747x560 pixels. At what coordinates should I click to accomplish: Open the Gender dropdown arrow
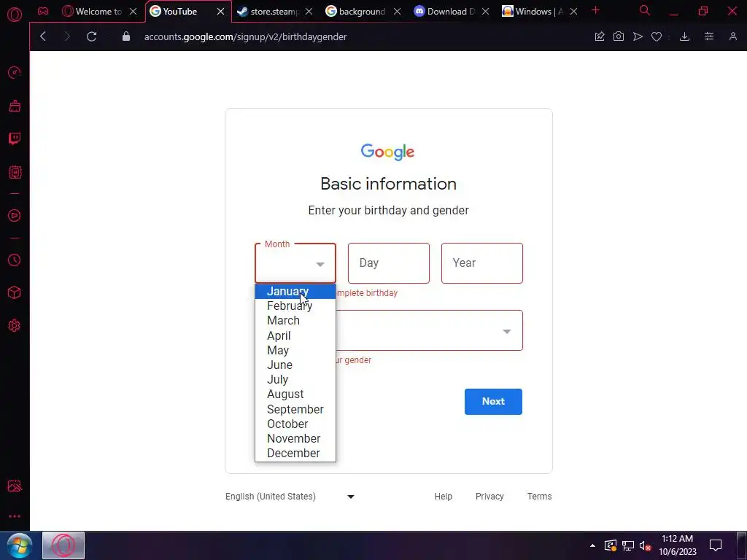tap(507, 332)
